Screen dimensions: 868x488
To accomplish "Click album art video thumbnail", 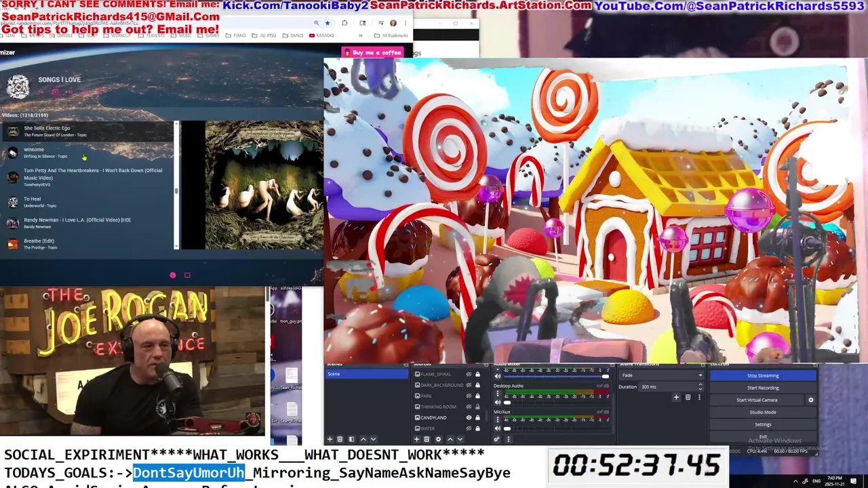I will click(x=264, y=185).
